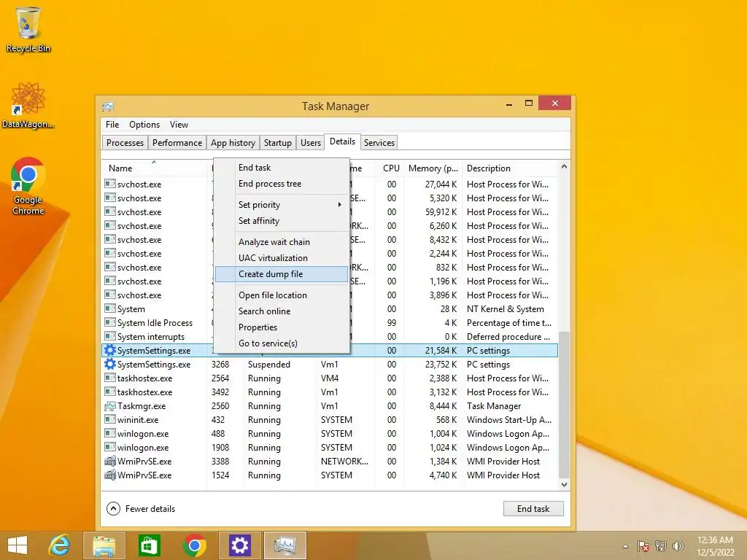The image size is (747, 560).
Task: Open the File menu
Action: click(x=112, y=124)
